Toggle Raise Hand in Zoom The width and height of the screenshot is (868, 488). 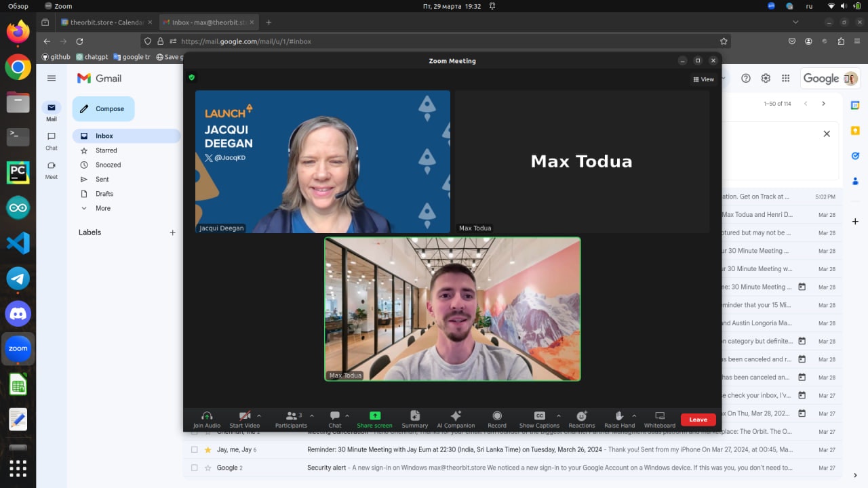619,419
